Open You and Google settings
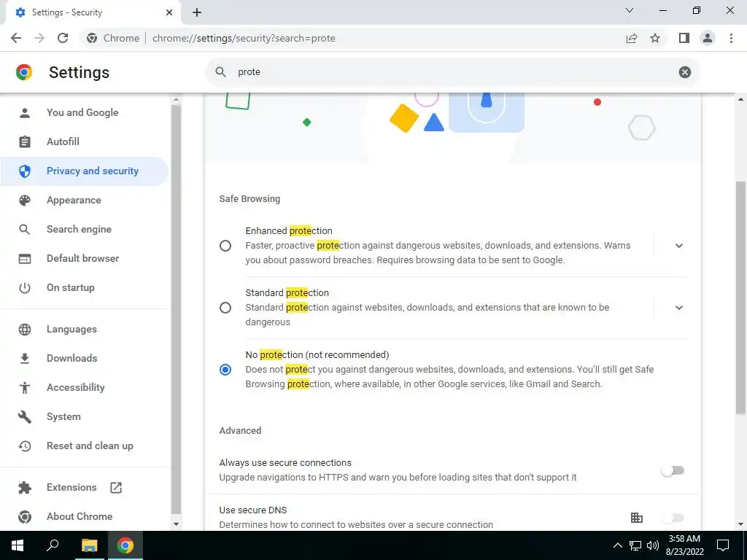Image resolution: width=747 pixels, height=560 pixels. coord(85,112)
